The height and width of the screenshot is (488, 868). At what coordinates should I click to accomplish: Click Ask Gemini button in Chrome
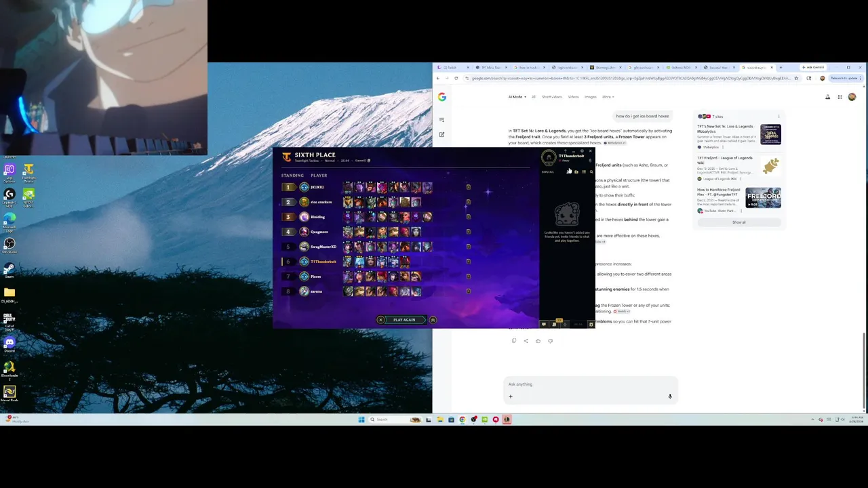click(813, 67)
